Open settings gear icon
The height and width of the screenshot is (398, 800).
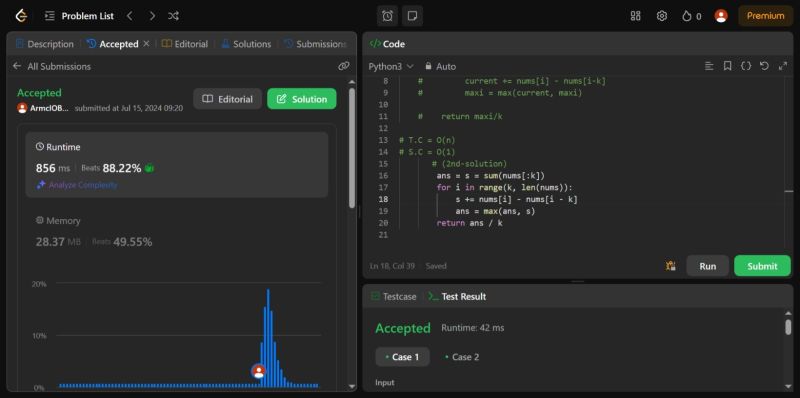[x=662, y=16]
